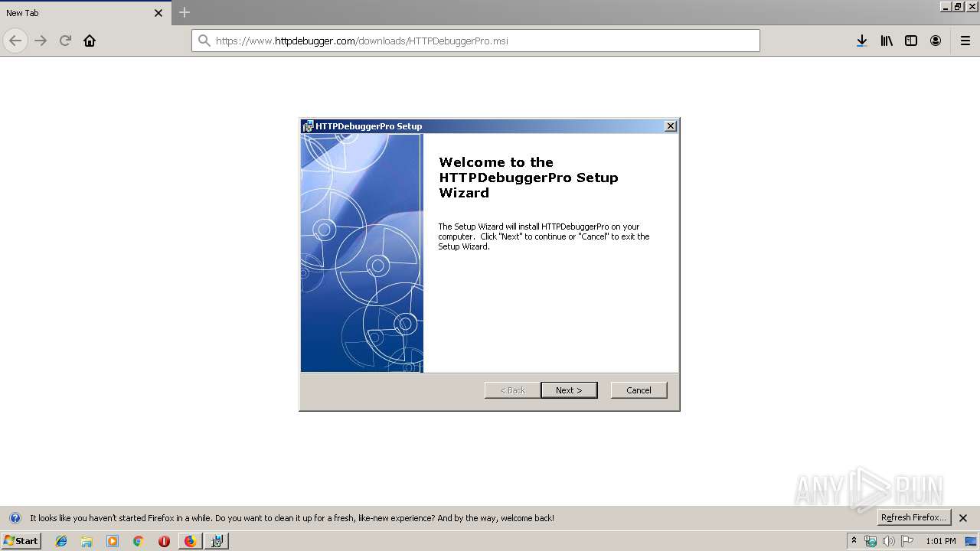Click the clock showing 1:01 PM
980x551 pixels.
point(941,541)
